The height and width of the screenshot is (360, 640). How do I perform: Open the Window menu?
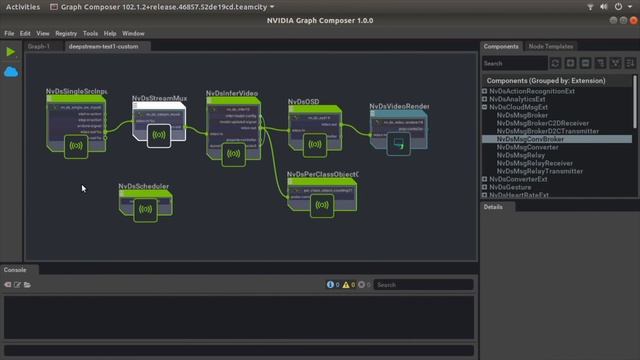(x=133, y=33)
